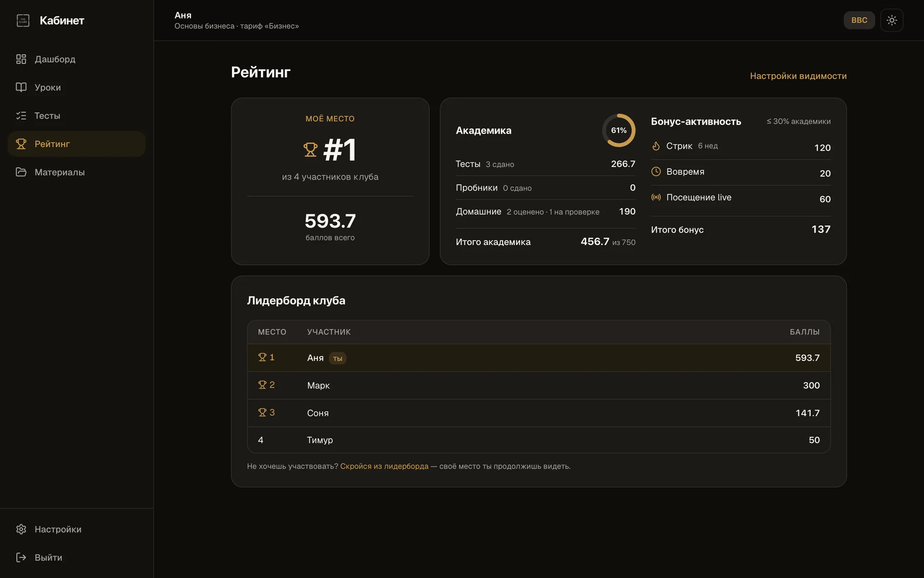Click the Выйти logout icon
Viewport: 924px width, 578px height.
[x=21, y=557]
